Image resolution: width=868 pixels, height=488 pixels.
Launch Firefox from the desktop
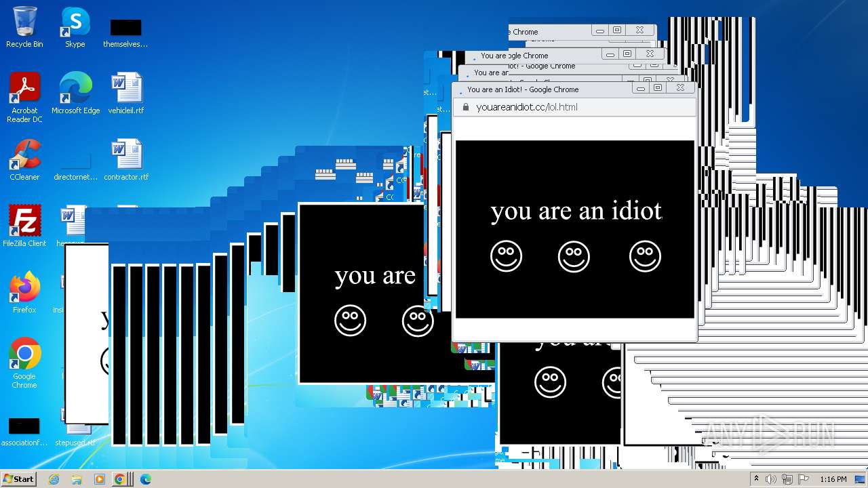click(x=24, y=293)
